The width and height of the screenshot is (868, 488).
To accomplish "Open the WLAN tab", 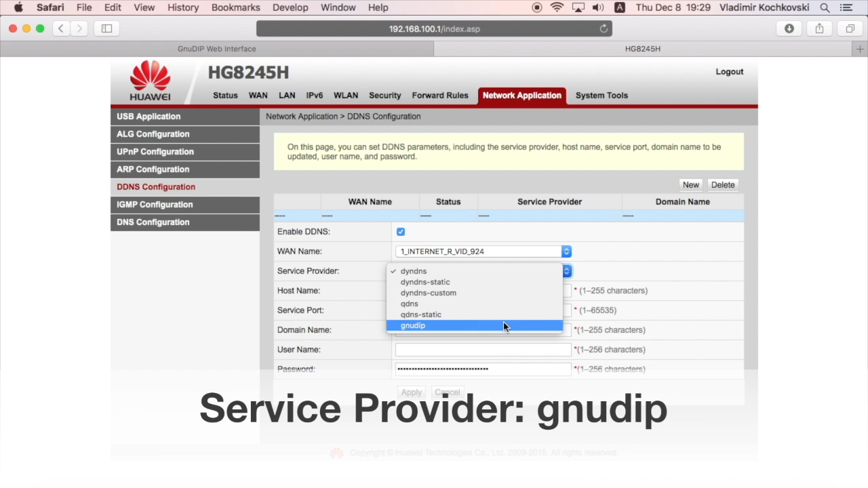I will (346, 96).
